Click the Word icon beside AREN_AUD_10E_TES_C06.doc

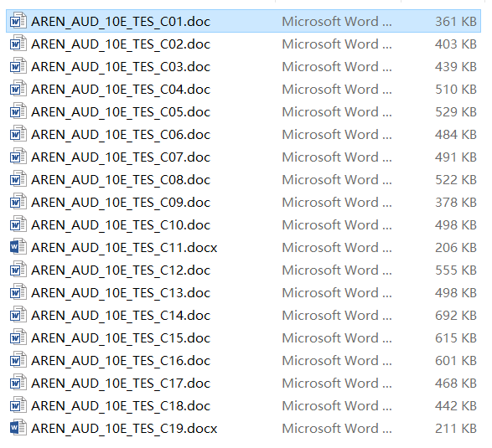click(18, 134)
